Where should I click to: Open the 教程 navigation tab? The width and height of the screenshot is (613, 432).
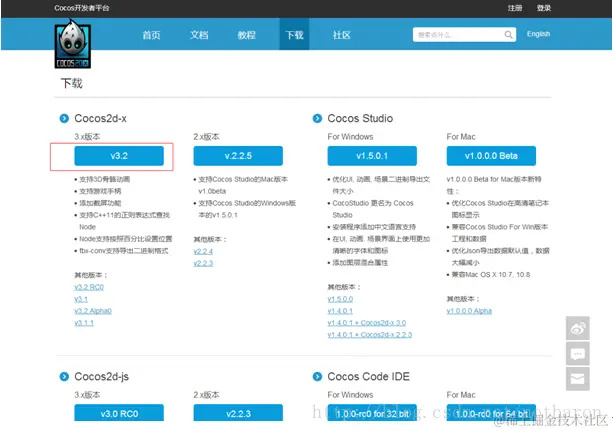(247, 35)
